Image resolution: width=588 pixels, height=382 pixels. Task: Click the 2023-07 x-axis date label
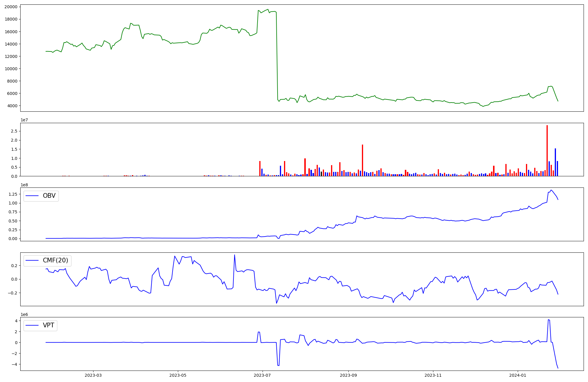pyautogui.click(x=262, y=375)
